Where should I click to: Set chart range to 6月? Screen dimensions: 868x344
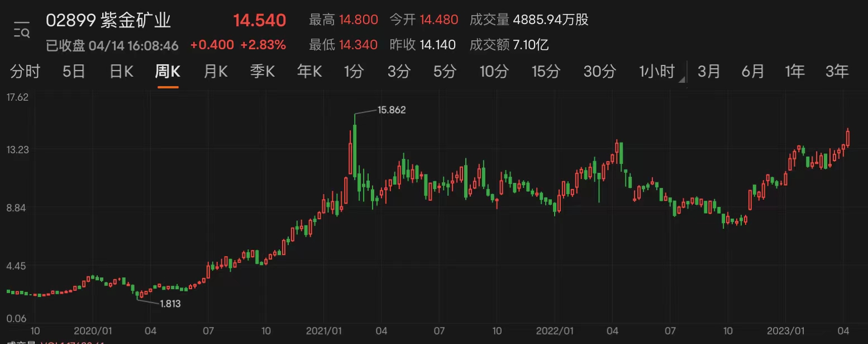point(752,71)
